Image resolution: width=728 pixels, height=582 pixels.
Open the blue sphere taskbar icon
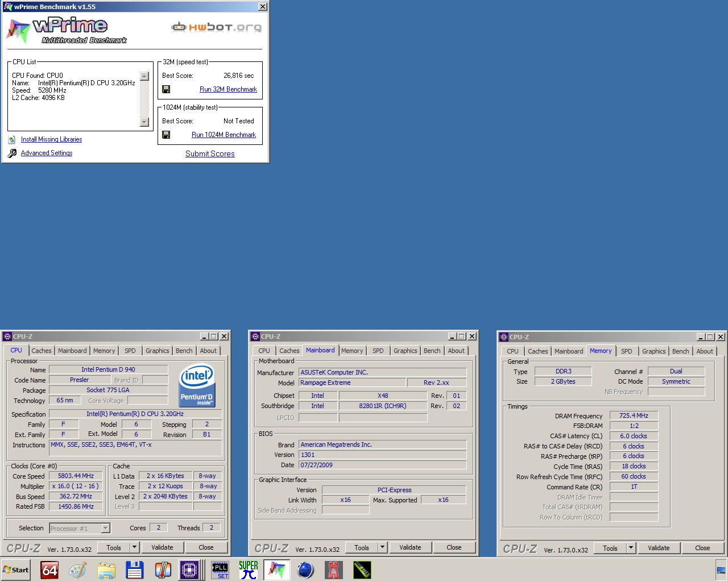[305, 570]
